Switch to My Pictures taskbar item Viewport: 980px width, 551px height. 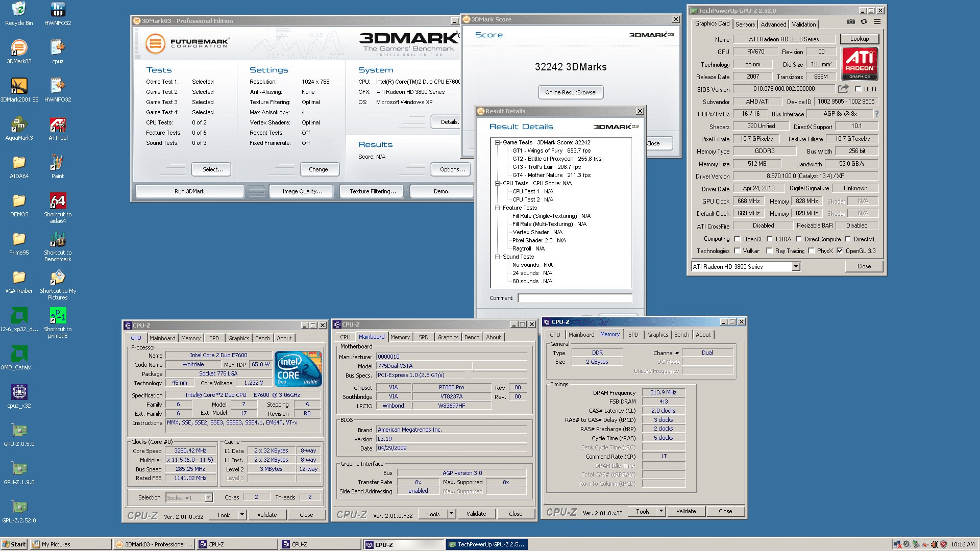pos(70,544)
